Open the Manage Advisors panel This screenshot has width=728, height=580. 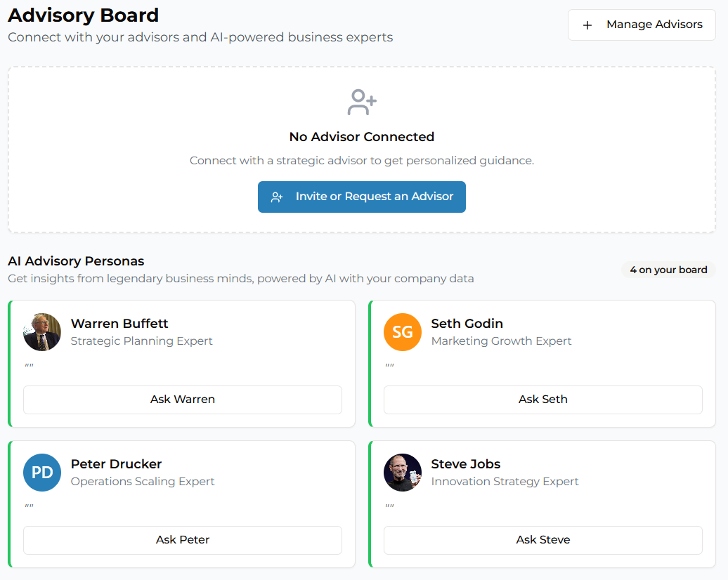point(641,25)
